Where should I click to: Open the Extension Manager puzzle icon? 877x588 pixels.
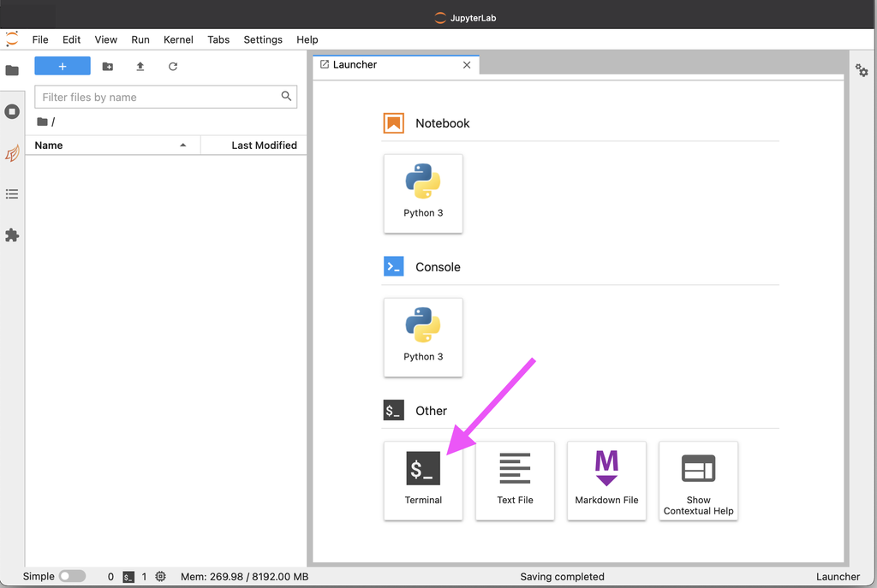[12, 235]
